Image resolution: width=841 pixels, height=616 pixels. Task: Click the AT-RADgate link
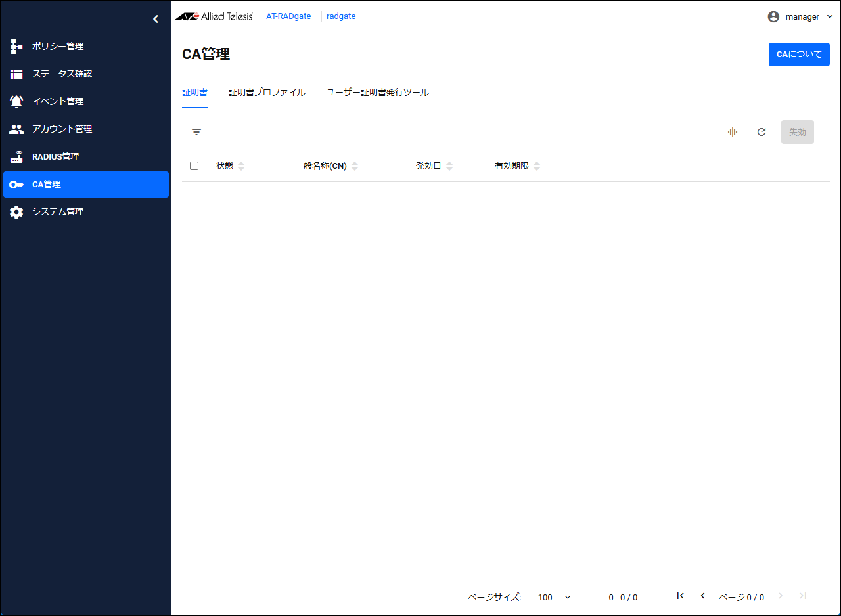pos(288,16)
